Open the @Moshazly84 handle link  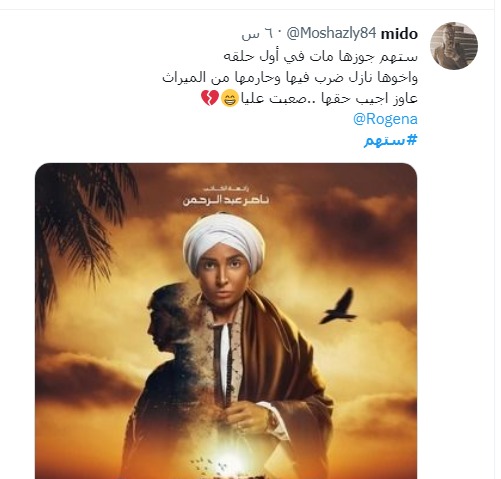tap(331, 33)
